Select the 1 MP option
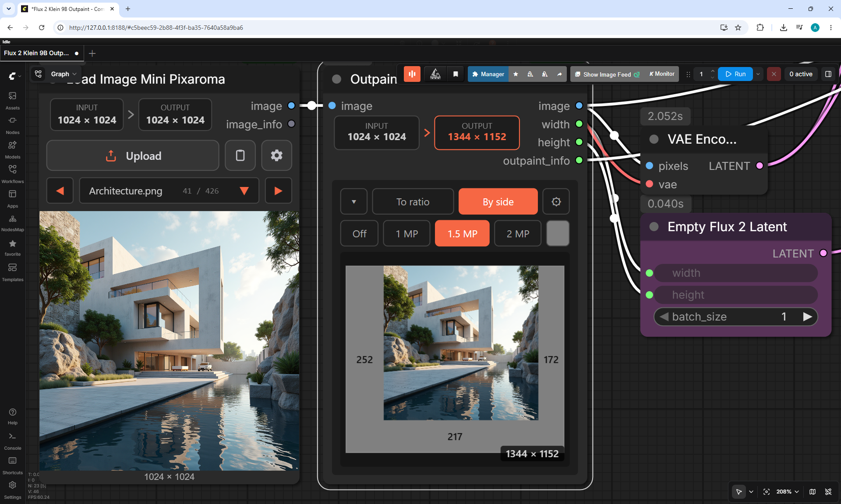The image size is (841, 504). (x=407, y=233)
